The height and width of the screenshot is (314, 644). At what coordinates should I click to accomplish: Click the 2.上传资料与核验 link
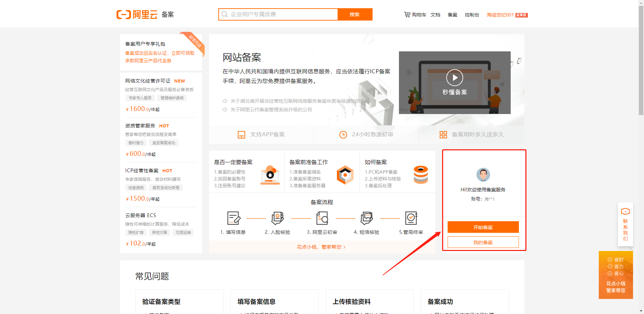[x=383, y=179]
